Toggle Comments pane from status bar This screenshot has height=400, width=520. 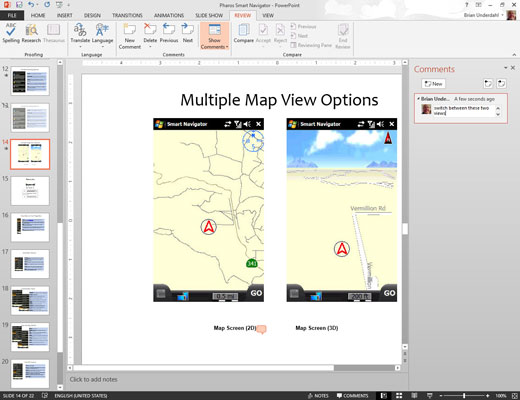(x=352, y=396)
